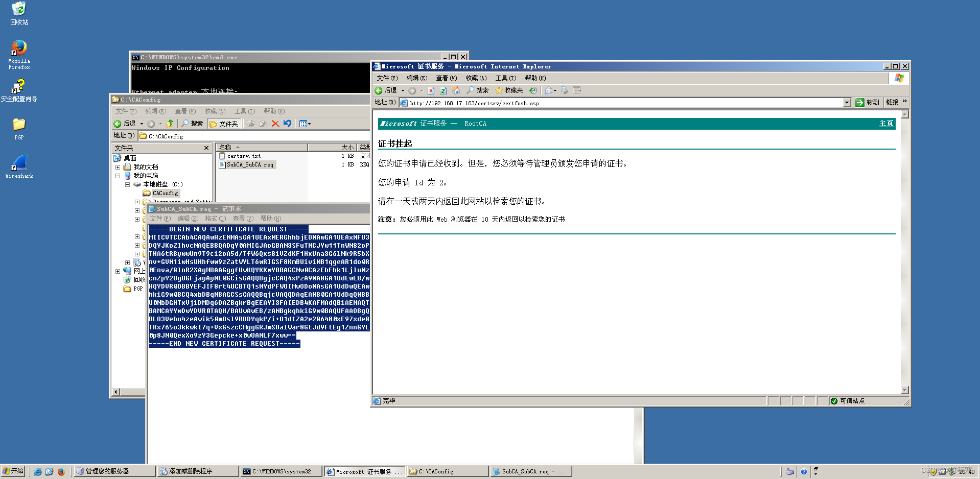Click the IE Stop loading icon
980x479 pixels.
coord(431,90)
